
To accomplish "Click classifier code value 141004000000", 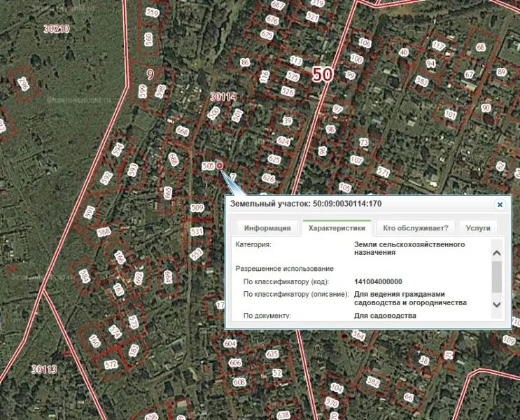I will [378, 281].
